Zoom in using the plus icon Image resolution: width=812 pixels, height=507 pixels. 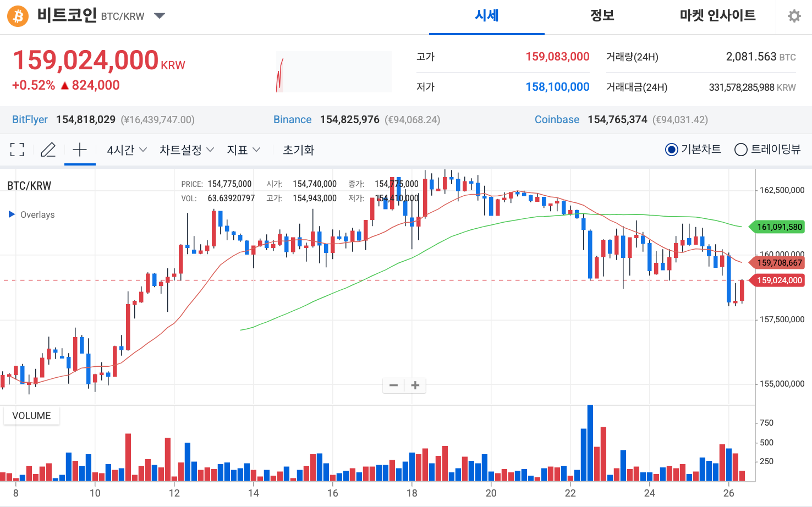[x=415, y=385]
